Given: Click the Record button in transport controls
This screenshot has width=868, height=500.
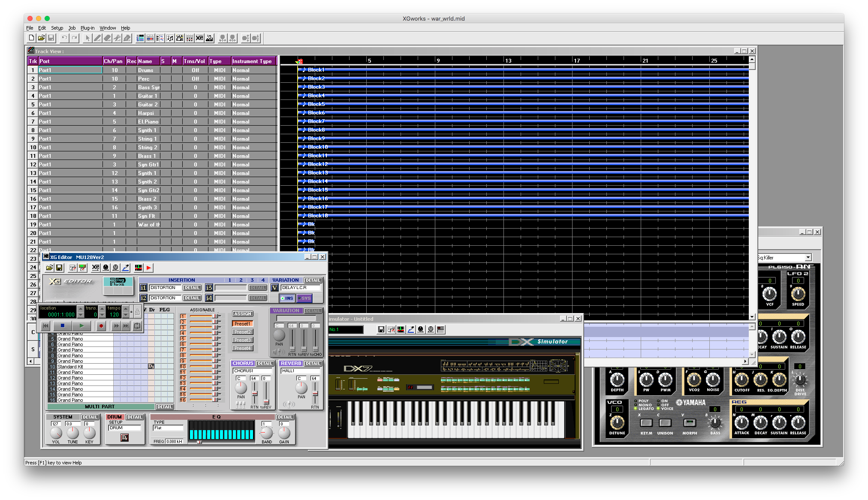Looking at the screenshot, I should click(x=100, y=325).
